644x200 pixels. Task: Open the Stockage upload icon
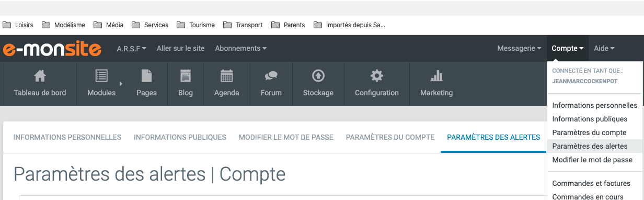point(318,76)
